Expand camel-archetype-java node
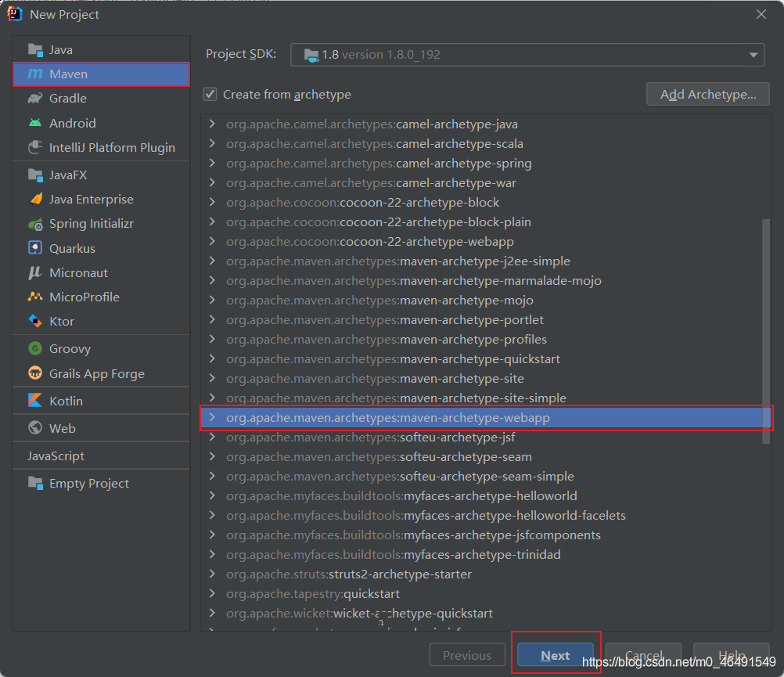The width and height of the screenshot is (784, 677). 213,124
